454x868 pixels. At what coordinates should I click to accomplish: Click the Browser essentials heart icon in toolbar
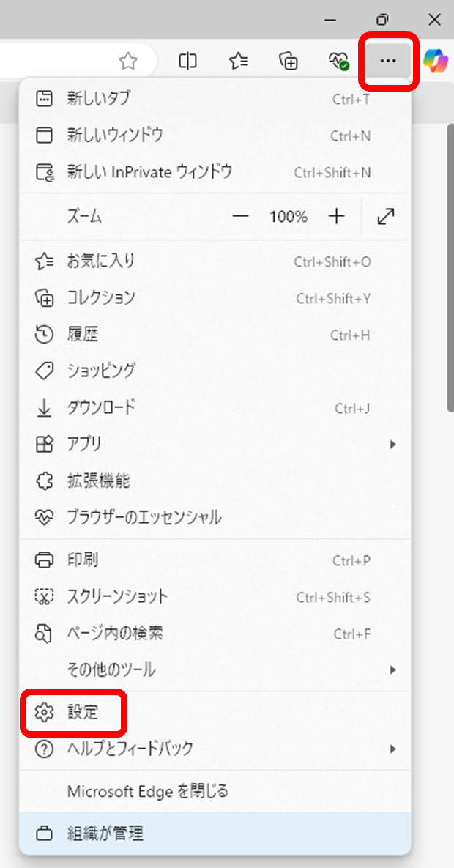(338, 61)
